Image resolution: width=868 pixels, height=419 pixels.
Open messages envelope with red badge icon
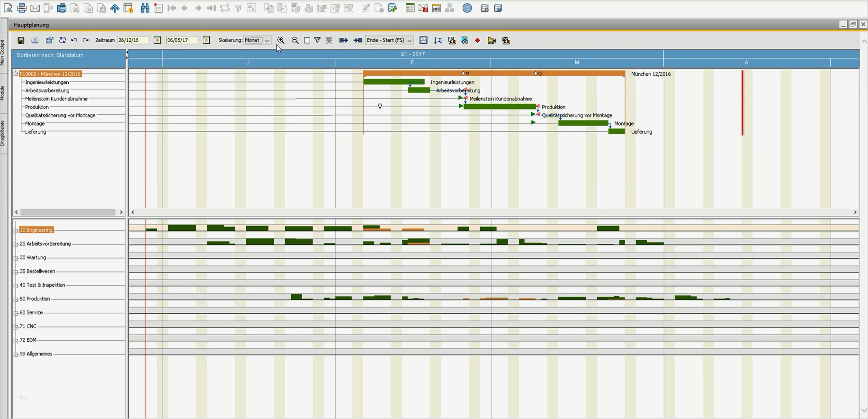423,8
